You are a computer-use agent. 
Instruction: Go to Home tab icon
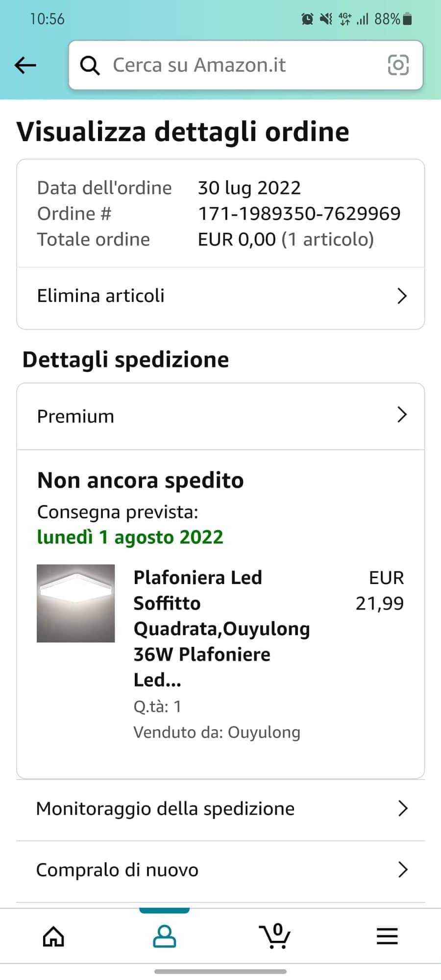[53, 936]
